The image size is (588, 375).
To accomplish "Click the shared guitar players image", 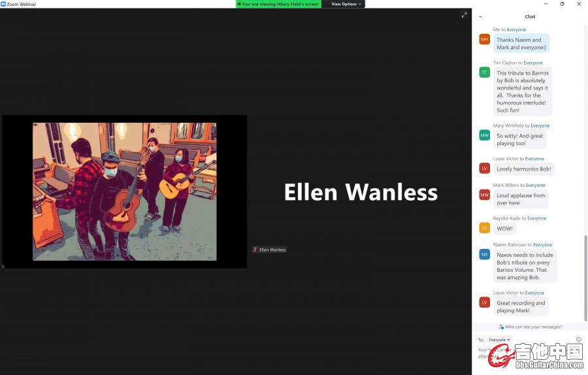I will click(x=125, y=191).
